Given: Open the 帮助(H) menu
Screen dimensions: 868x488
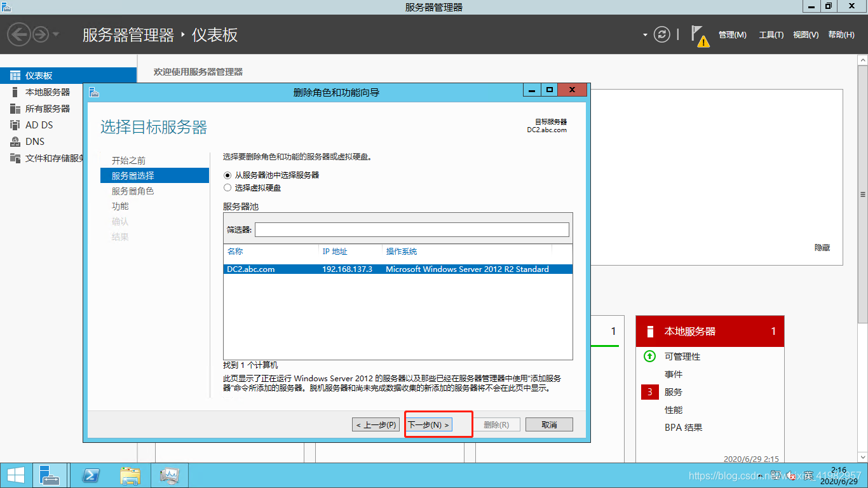Looking at the screenshot, I should point(841,35).
